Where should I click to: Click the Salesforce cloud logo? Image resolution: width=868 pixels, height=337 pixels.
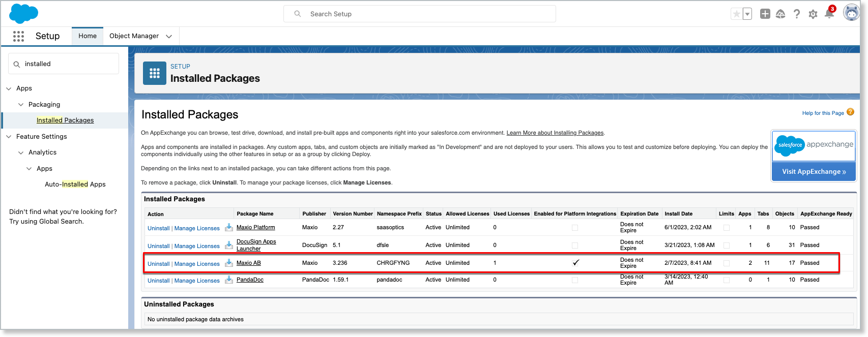(23, 14)
